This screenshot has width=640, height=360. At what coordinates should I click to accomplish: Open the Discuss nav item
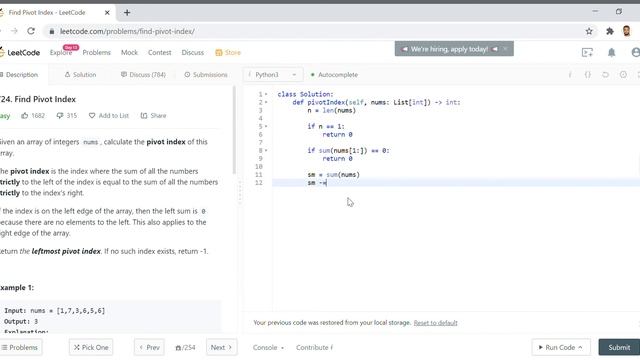click(193, 52)
